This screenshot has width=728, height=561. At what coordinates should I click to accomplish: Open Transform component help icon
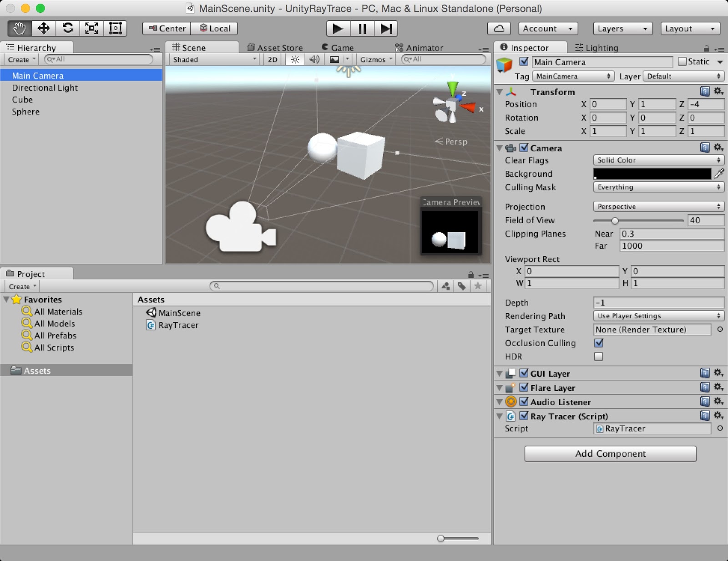(705, 92)
